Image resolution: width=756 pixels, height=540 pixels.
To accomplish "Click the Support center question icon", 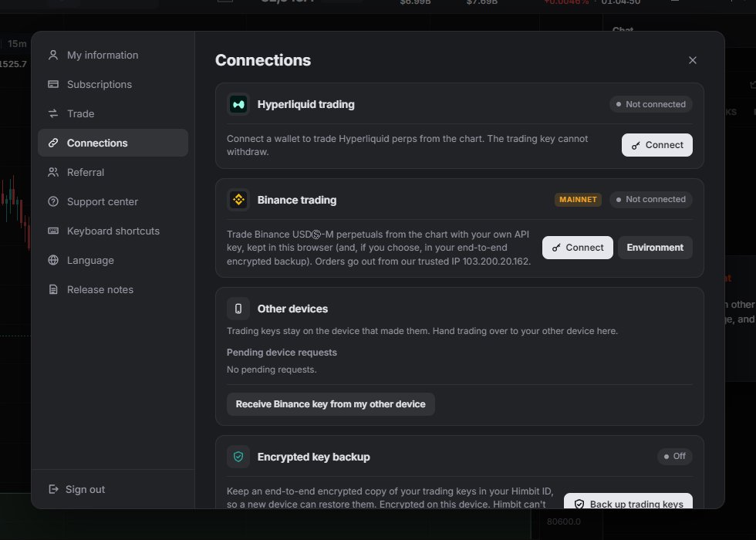I will click(x=53, y=201).
